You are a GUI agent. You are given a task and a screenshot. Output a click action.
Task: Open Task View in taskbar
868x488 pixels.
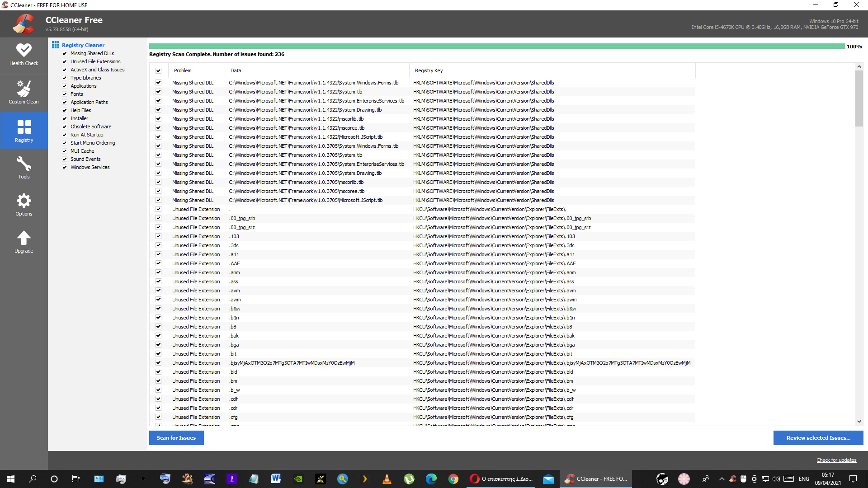pos(76,479)
